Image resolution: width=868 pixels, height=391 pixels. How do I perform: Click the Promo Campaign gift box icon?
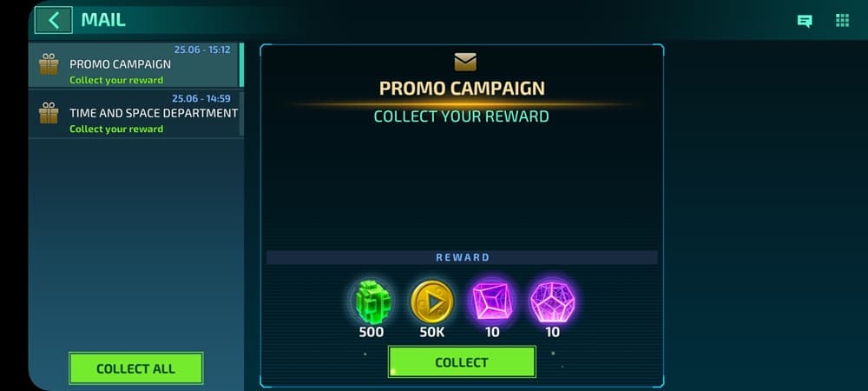49,63
